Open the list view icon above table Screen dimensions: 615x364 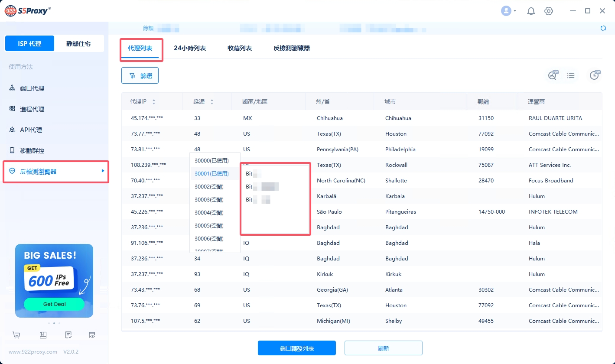[571, 75]
